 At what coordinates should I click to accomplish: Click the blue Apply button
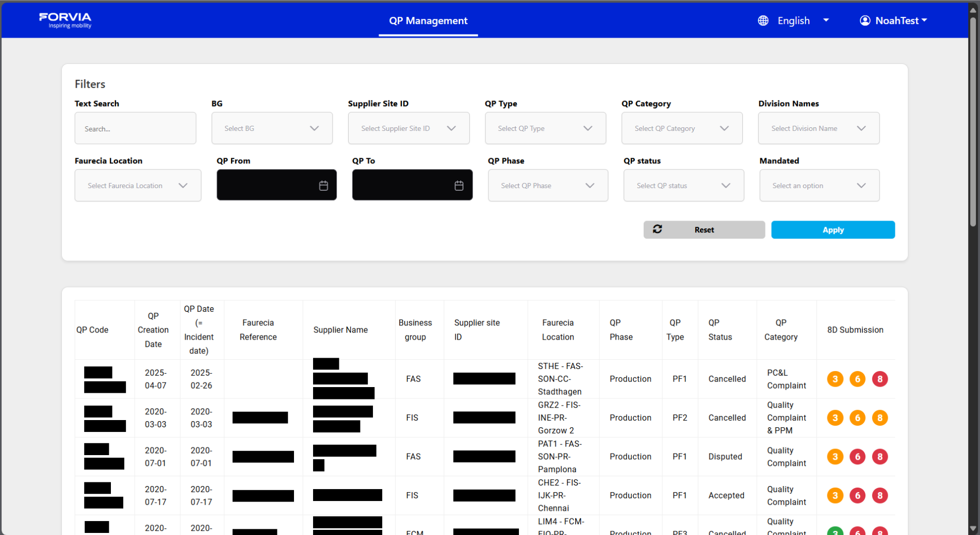coord(832,230)
